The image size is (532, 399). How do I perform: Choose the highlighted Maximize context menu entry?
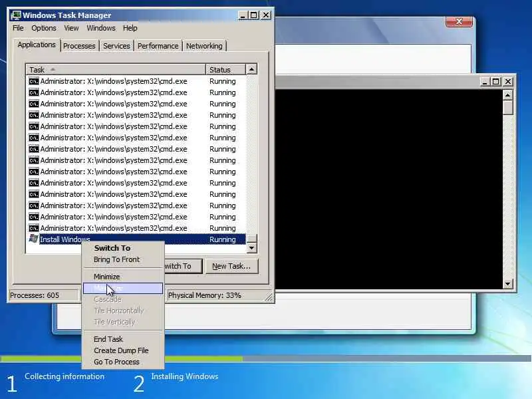click(123, 288)
